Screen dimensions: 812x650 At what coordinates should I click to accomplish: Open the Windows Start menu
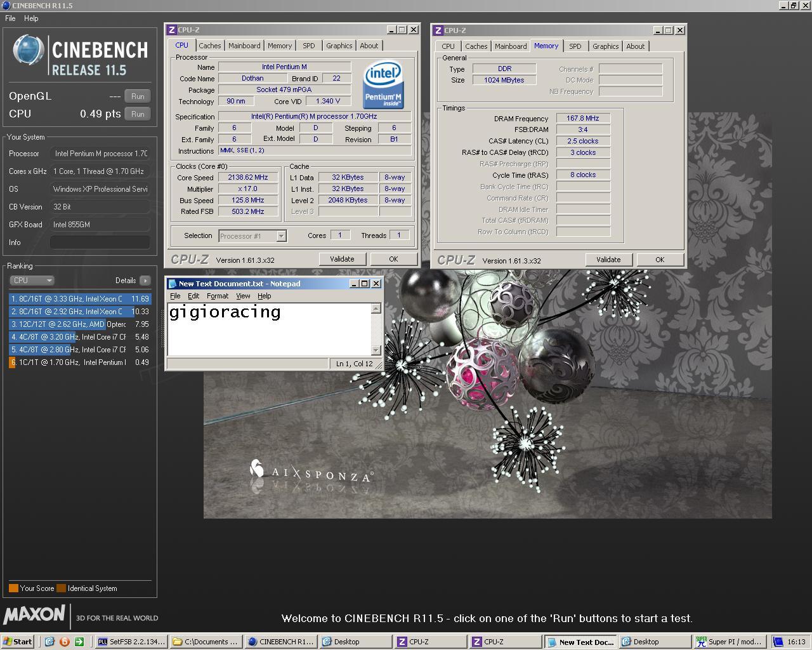[18, 642]
